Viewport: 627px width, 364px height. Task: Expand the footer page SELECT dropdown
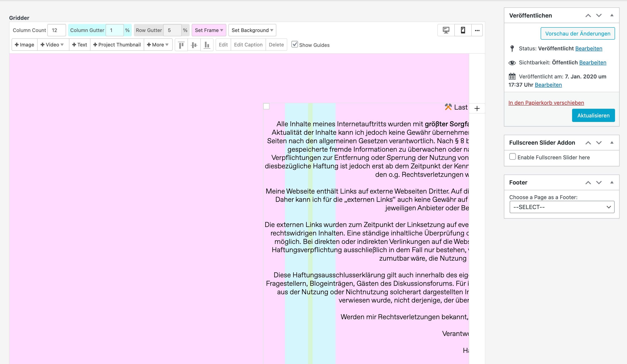[x=562, y=207]
